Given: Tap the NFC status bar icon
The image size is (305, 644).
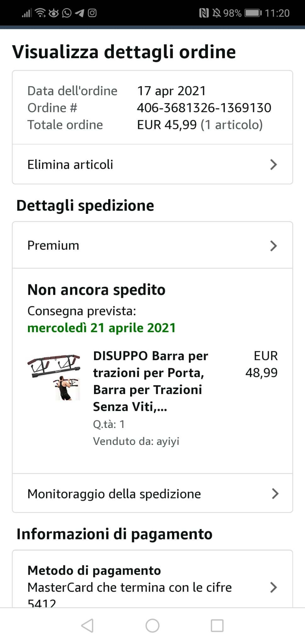Looking at the screenshot, I should pos(204,13).
